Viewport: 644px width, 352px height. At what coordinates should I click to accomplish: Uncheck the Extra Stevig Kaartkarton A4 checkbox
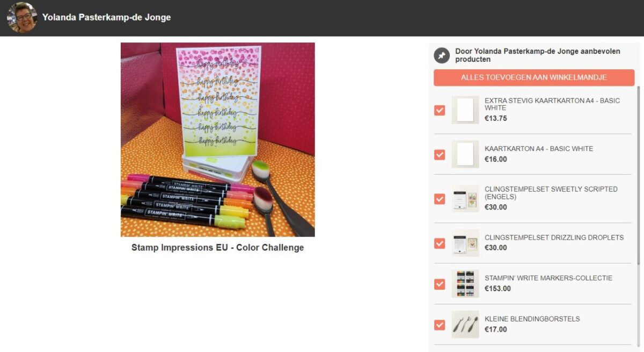click(440, 110)
